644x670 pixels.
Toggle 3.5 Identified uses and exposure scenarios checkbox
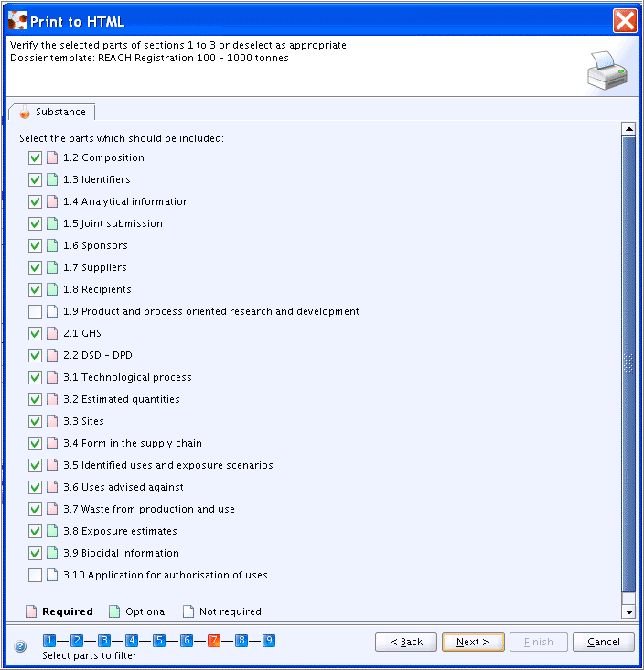coord(35,465)
